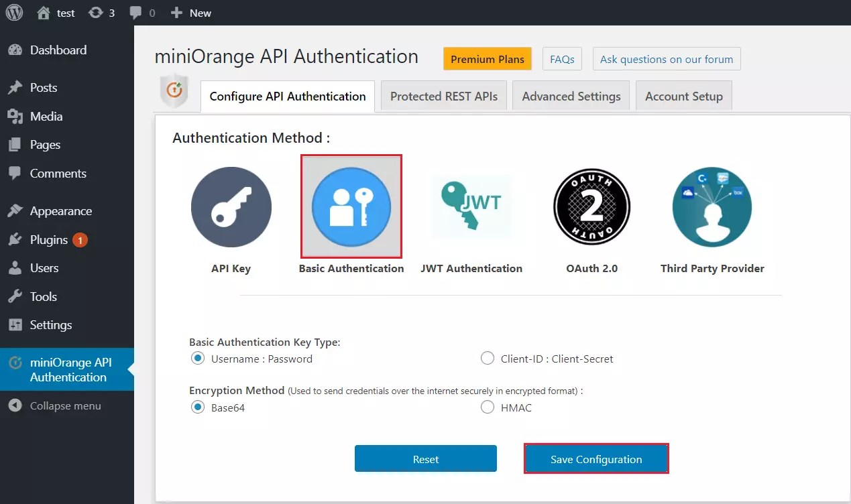
Task: Click Collapse menu text
Action: tap(66, 406)
